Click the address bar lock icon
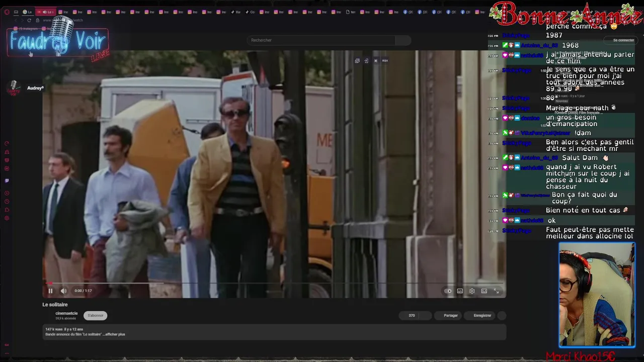644x362 pixels. pos(37,20)
